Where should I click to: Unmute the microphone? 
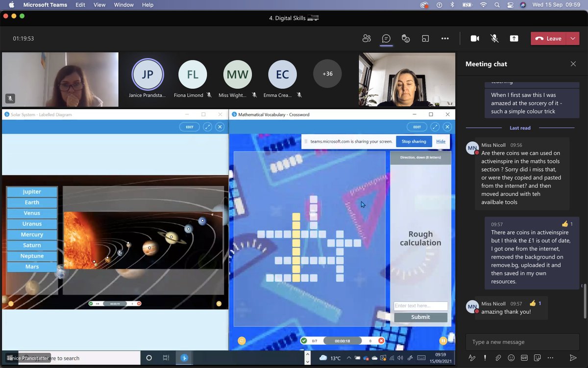tap(494, 38)
